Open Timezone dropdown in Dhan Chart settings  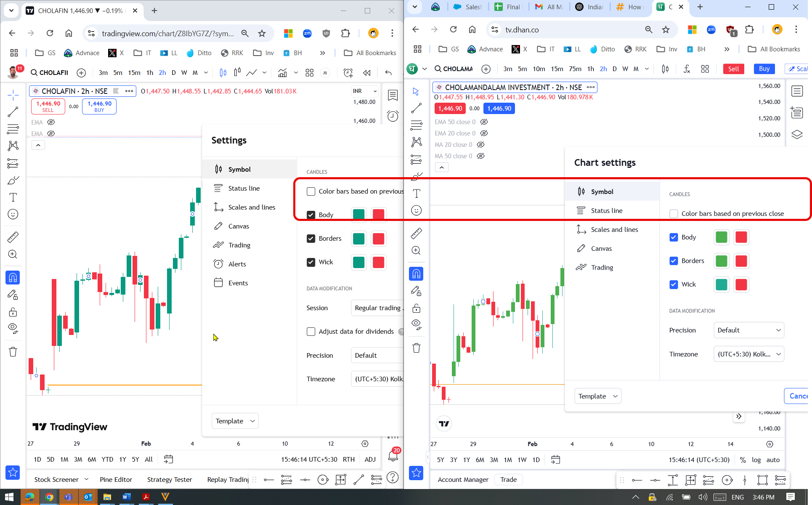click(748, 354)
